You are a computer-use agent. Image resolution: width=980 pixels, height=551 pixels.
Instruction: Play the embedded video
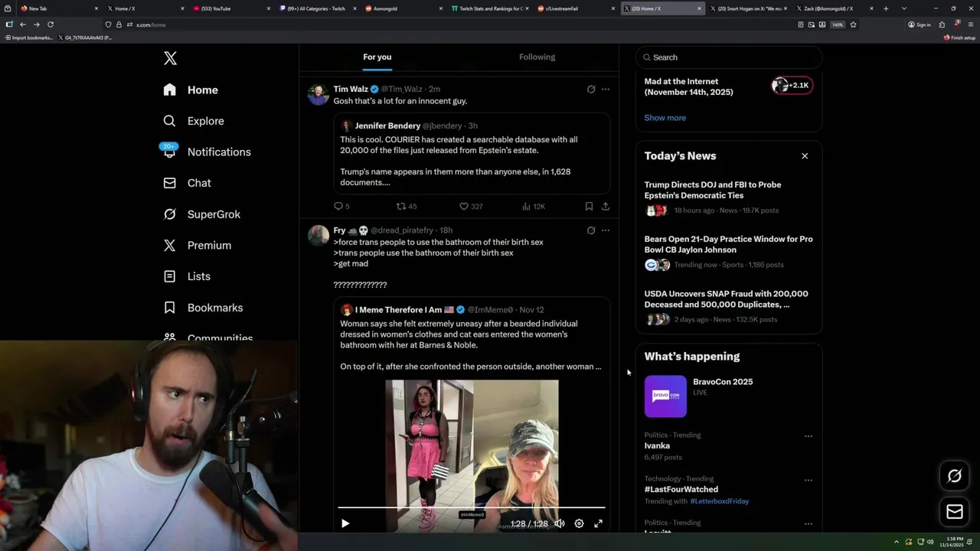[345, 523]
